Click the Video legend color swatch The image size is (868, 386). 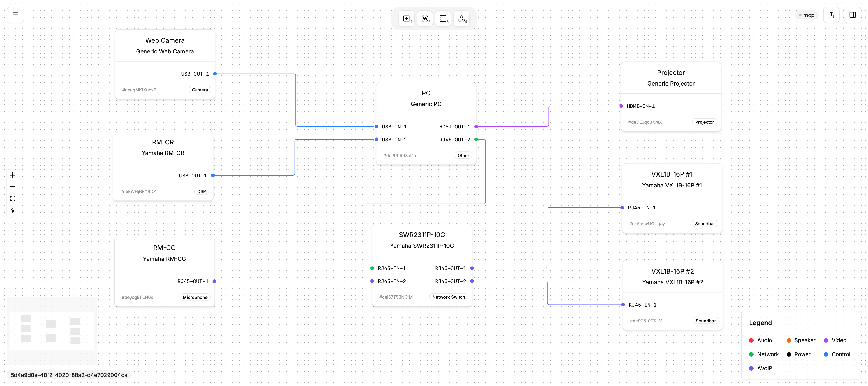(x=826, y=340)
